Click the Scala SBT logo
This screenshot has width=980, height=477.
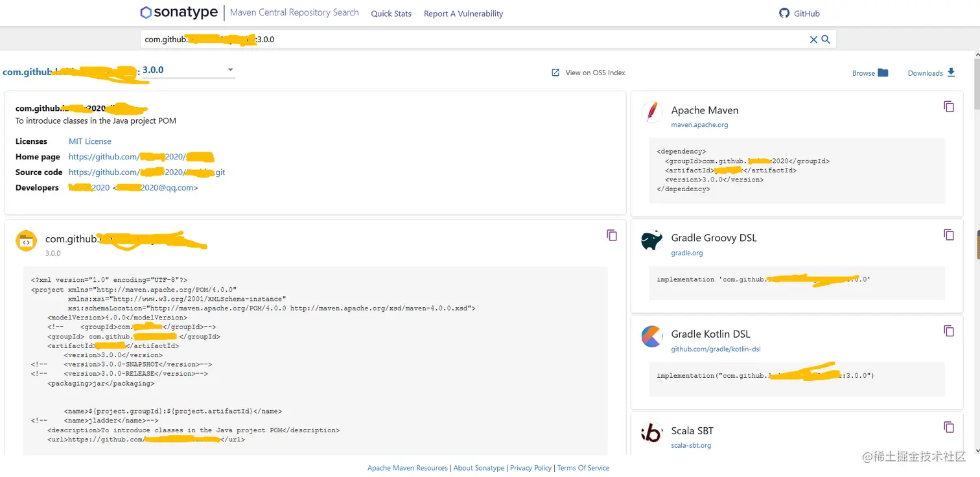651,433
